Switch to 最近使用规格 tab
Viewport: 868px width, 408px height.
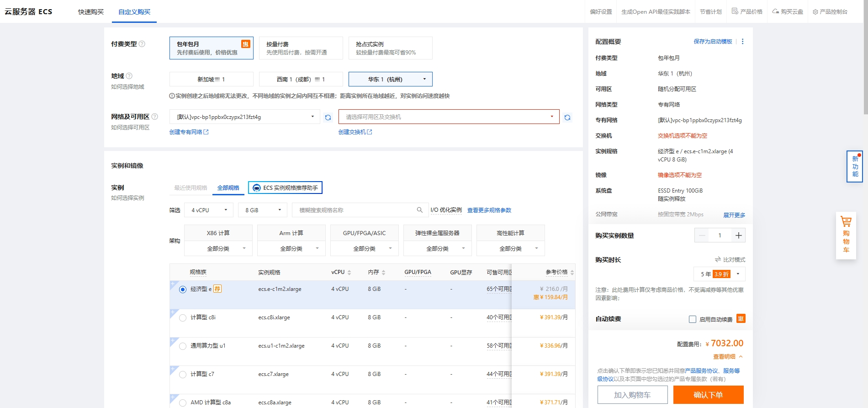pyautogui.click(x=191, y=188)
